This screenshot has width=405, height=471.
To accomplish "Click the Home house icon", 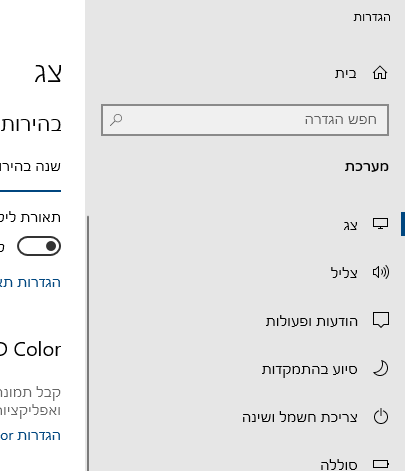I will coord(380,73).
